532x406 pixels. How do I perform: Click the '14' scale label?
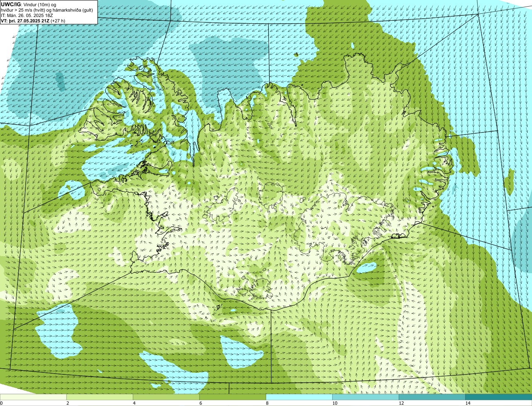[x=468, y=403]
